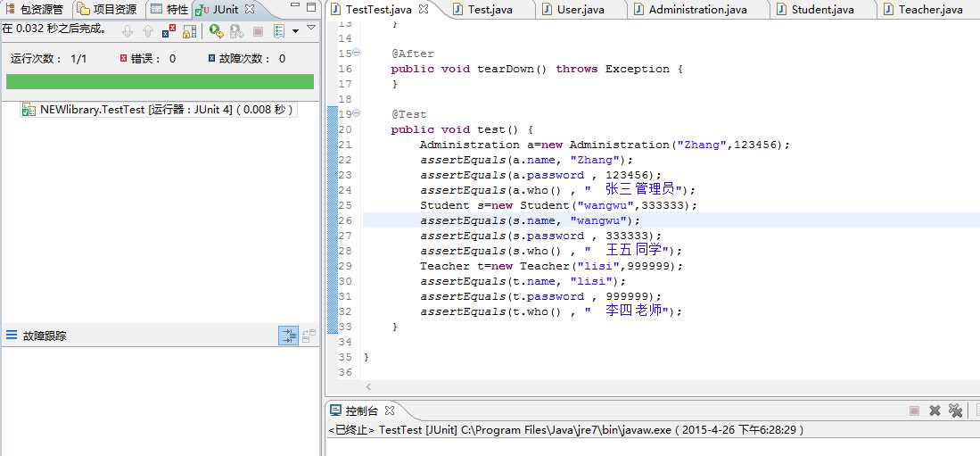Screen dimensions: 980x456
Task: Click "Zhang" string on line 22
Action: tap(596, 160)
